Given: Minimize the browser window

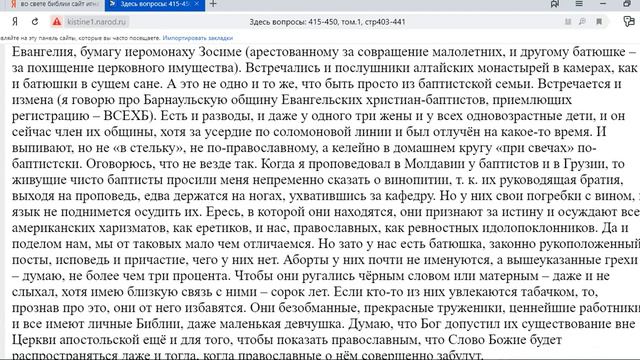Looking at the screenshot, I should tap(603, 4).
